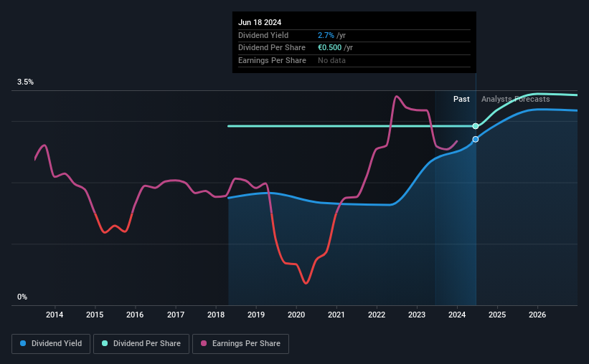Click the teal data point marker on chart
The height and width of the screenshot is (364, 589).
click(x=476, y=126)
